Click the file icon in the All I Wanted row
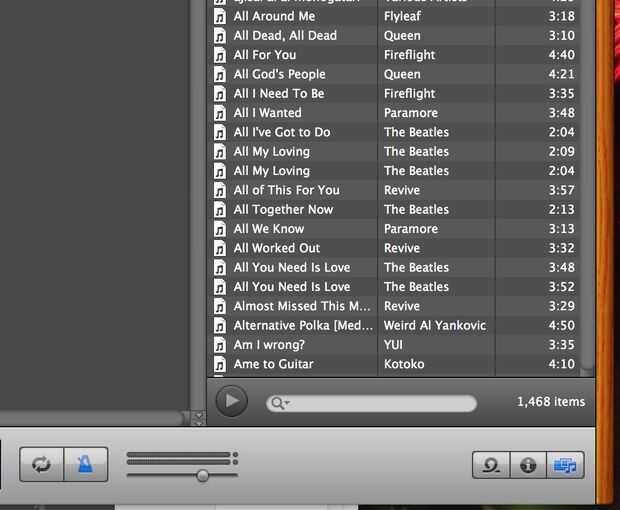 (x=220, y=113)
